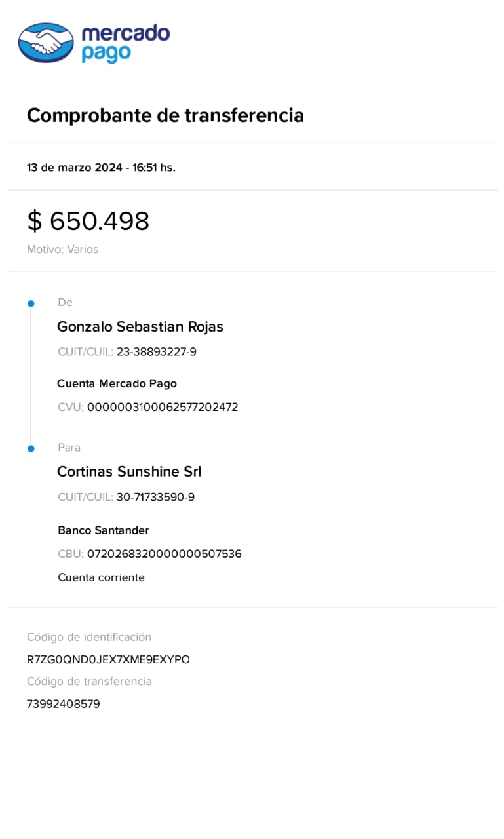Click the Mercado Pago handshake logo
Image resolution: width=504 pixels, height=839 pixels.
tap(46, 43)
